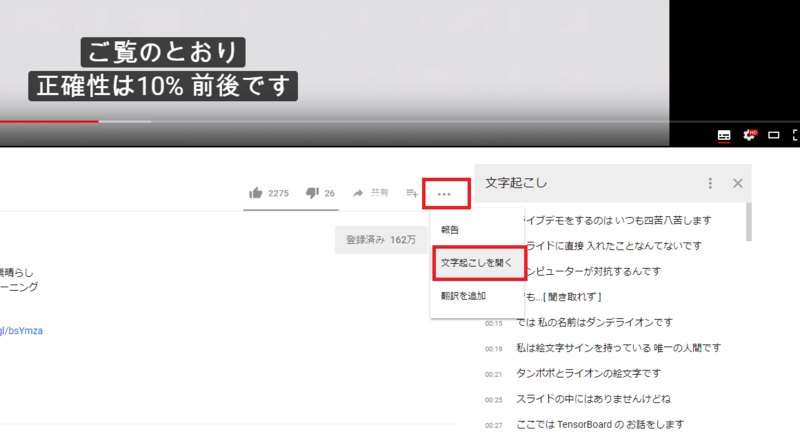Click the 00:21 timestamp
This screenshot has height=434, width=800.
pos(493,374)
